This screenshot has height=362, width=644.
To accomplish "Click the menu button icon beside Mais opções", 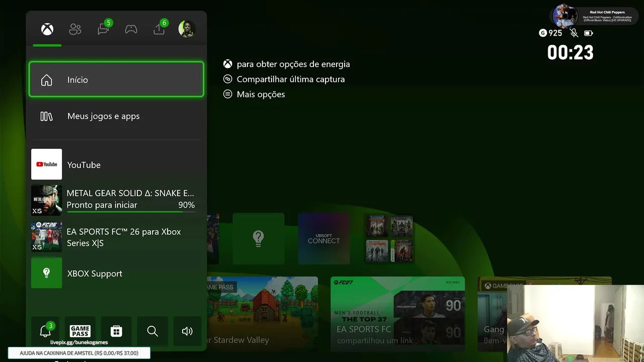I will [x=228, y=94].
